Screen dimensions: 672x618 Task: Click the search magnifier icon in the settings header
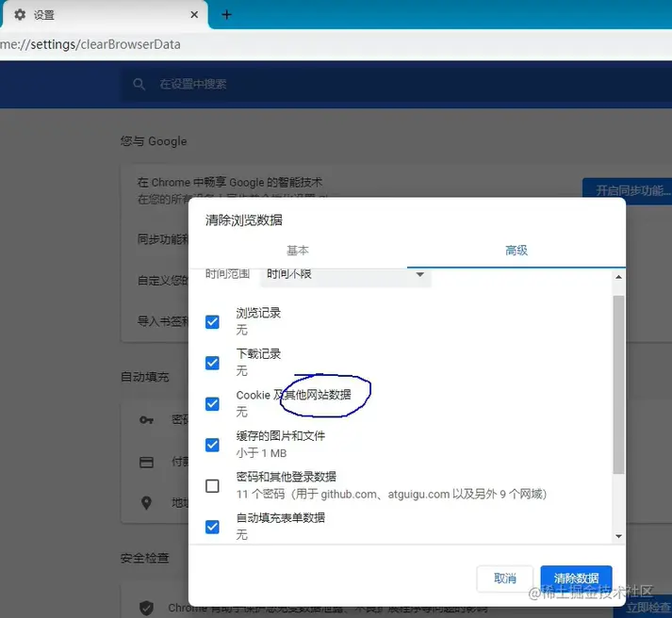tap(139, 84)
